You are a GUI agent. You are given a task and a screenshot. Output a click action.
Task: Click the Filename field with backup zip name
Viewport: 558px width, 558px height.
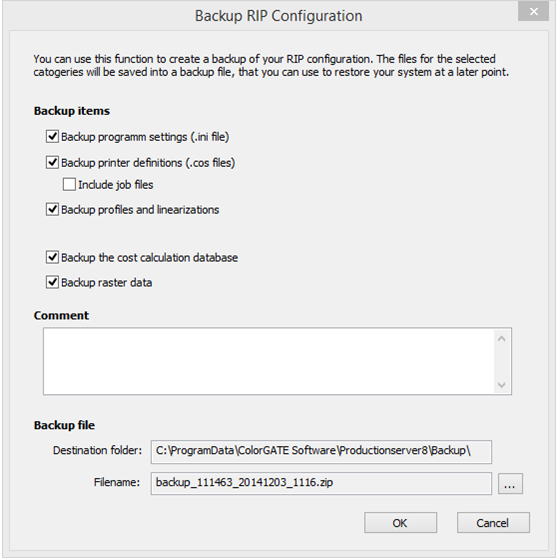pos(321,483)
